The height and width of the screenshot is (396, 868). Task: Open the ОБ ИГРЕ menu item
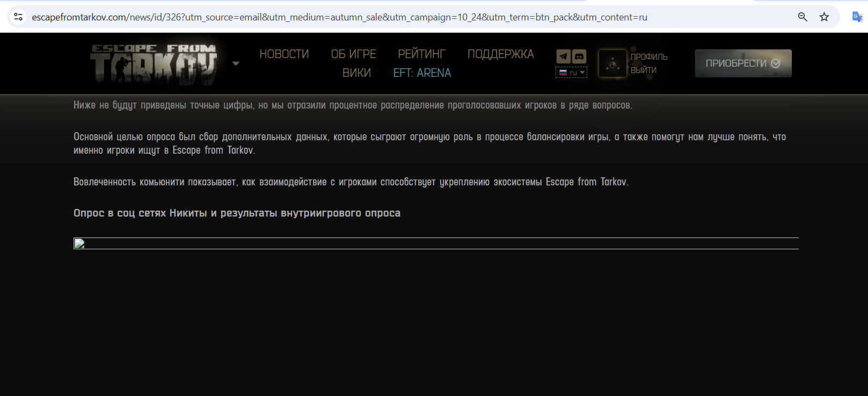(x=353, y=54)
